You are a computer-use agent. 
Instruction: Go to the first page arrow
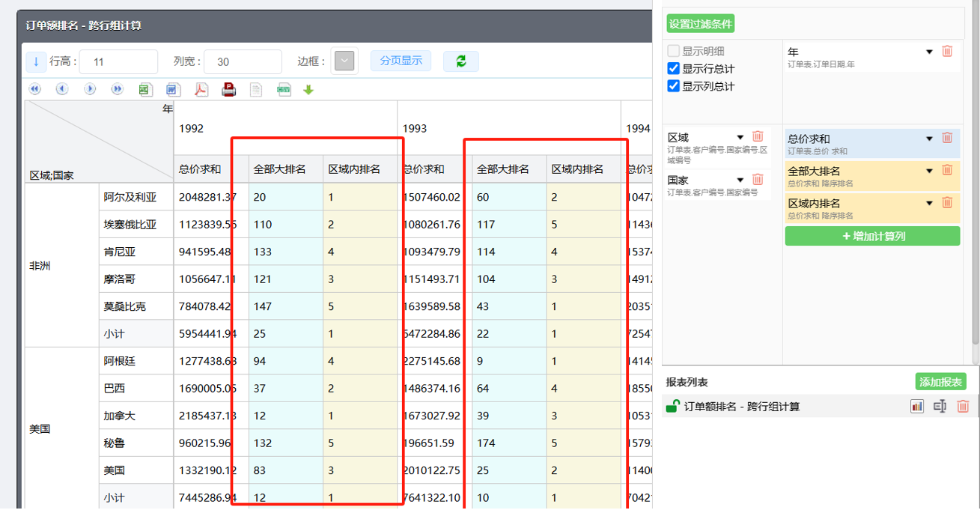coord(35,89)
